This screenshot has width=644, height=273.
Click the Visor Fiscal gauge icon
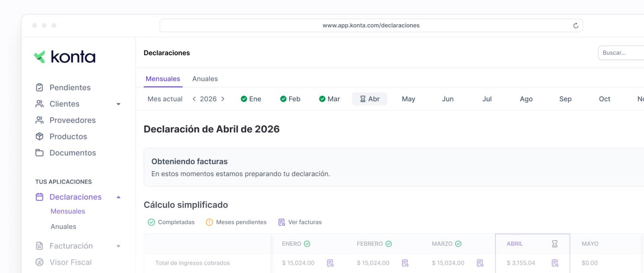pos(39,262)
